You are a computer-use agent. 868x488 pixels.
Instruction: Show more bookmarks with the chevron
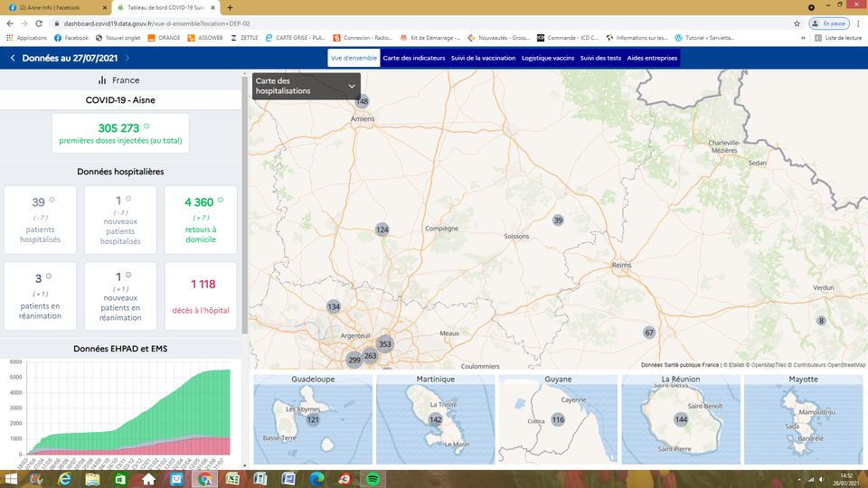click(x=804, y=38)
